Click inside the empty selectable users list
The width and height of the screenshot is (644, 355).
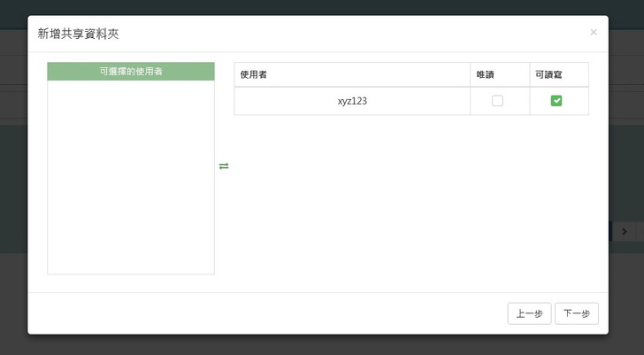pyautogui.click(x=131, y=177)
